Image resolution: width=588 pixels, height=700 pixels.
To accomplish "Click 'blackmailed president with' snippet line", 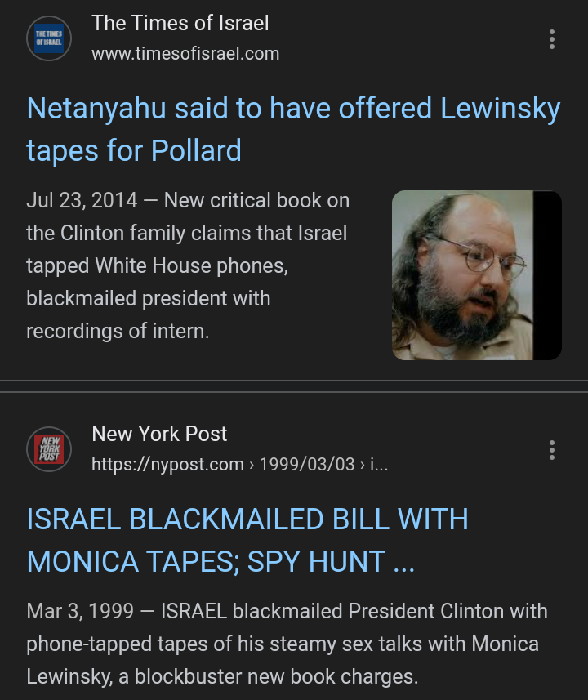I will [149, 298].
